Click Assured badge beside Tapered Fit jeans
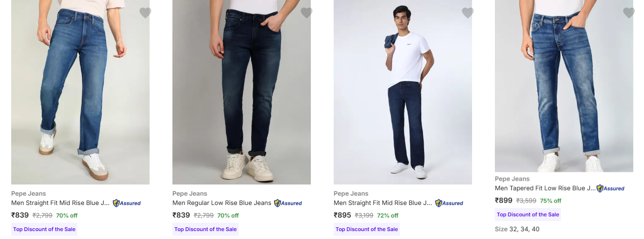The width and height of the screenshot is (644, 239). click(610, 188)
